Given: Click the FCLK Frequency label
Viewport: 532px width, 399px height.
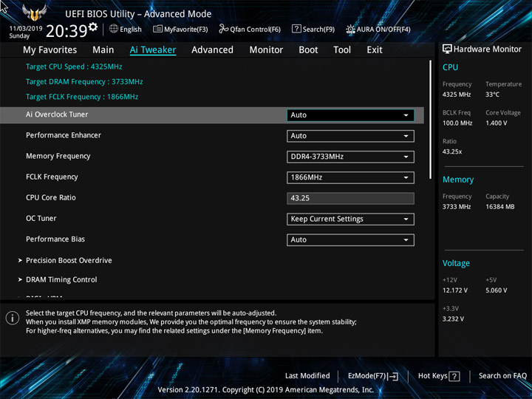Looking at the screenshot, I should tap(52, 177).
